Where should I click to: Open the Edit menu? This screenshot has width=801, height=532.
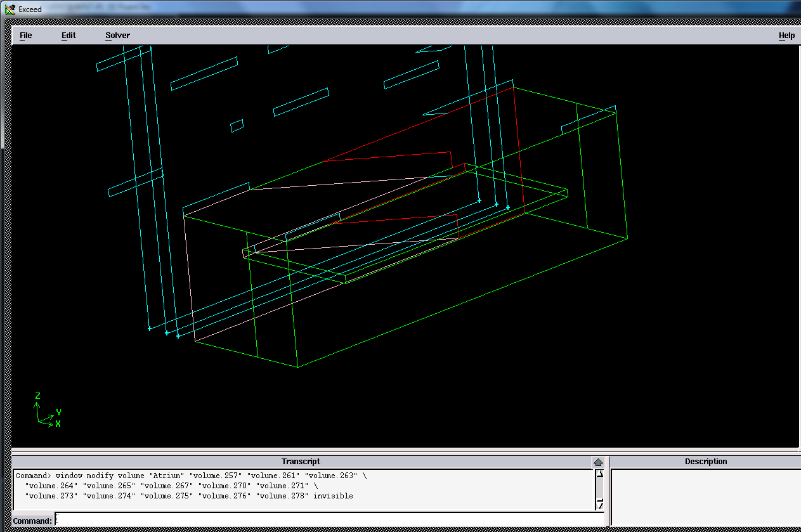point(68,36)
